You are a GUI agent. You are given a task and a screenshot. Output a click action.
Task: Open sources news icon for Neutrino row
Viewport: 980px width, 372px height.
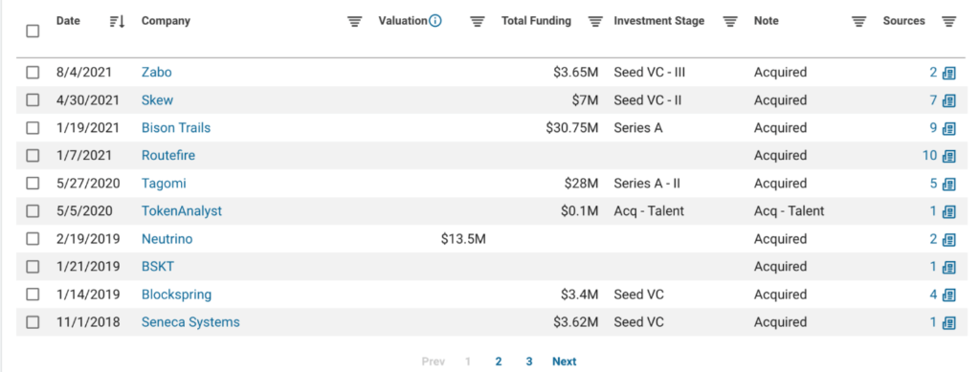(949, 240)
